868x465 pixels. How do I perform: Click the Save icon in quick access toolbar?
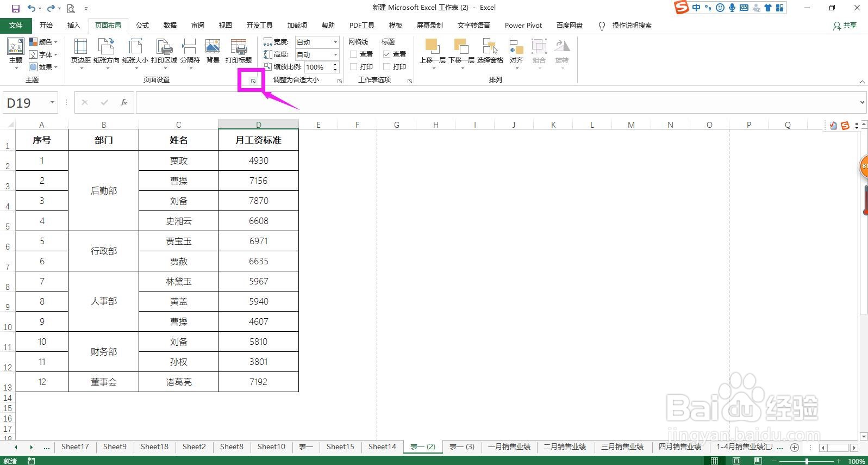pyautogui.click(x=15, y=8)
